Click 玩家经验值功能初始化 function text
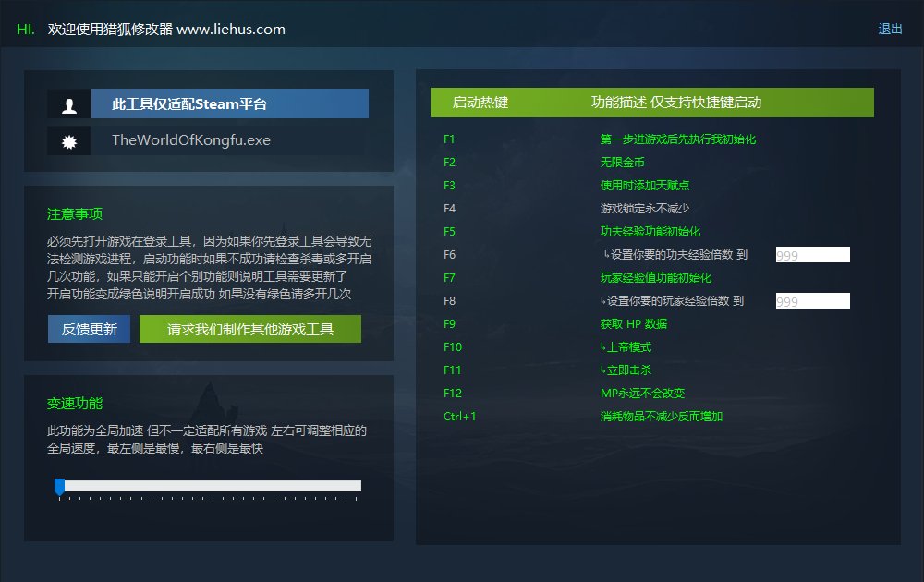This screenshot has width=924, height=582. tap(656, 277)
